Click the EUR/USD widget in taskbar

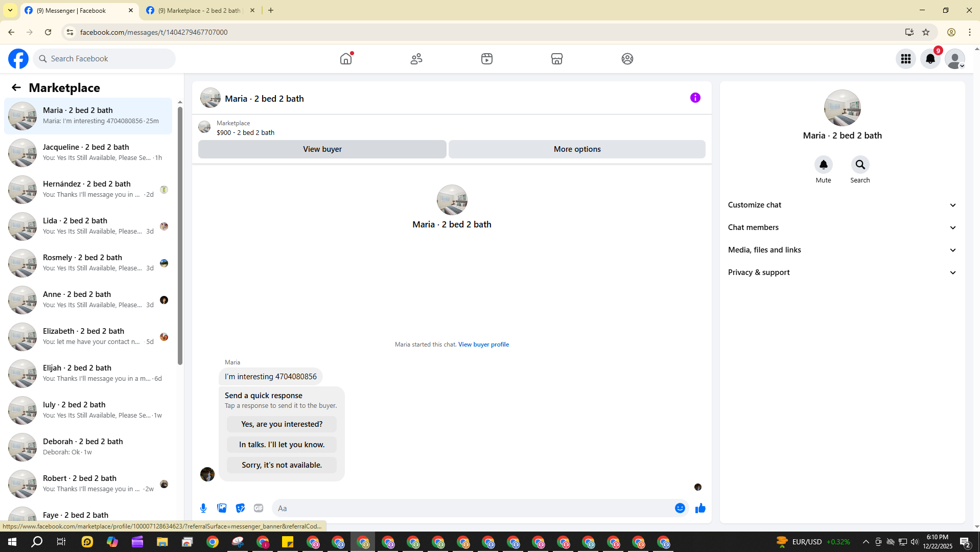[x=812, y=542]
